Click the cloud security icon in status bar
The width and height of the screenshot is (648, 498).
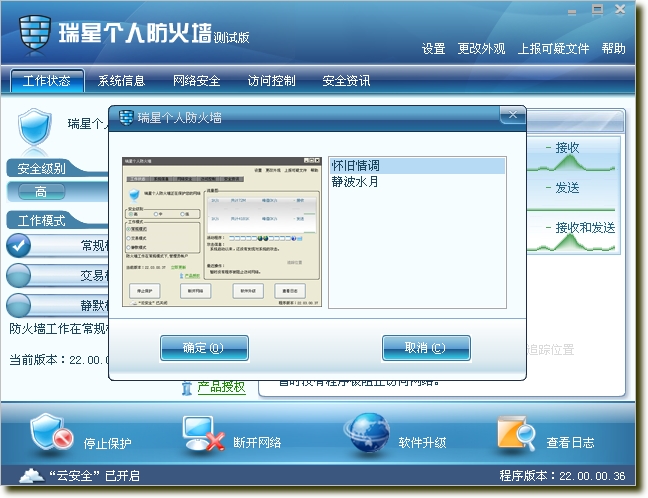click(x=31, y=476)
